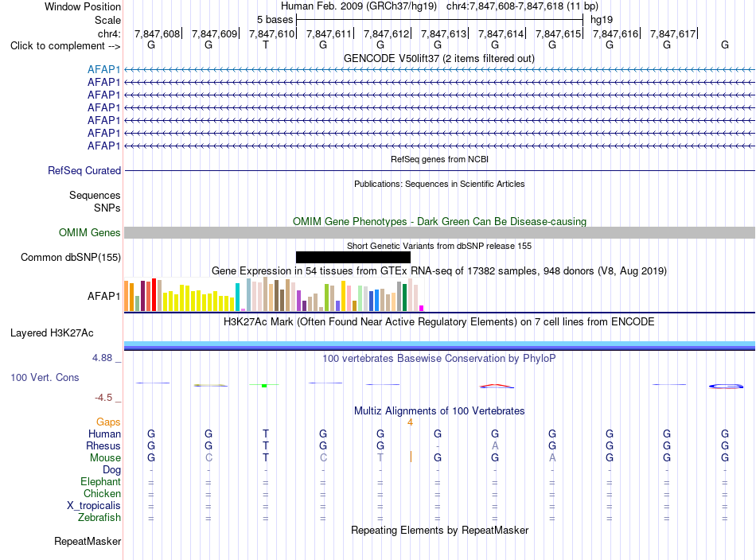Click the "Mouse" alignment row label
Screen dimensions: 756x560
point(105,458)
